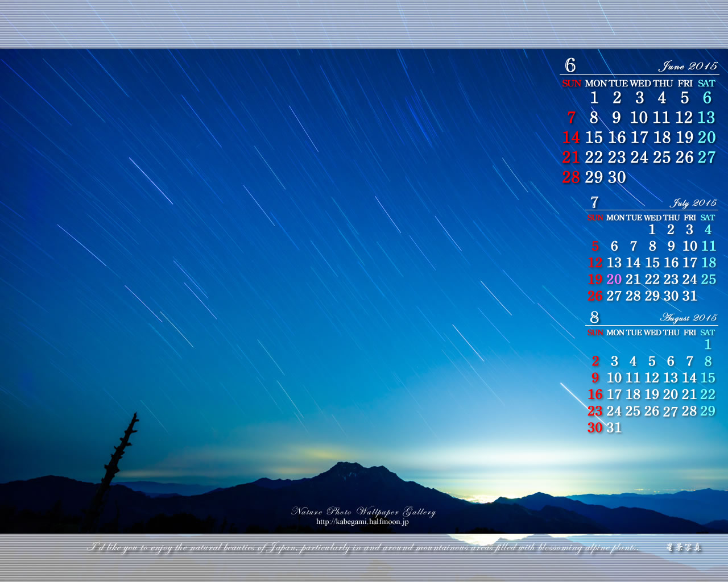Select Saturday August 8

708,361
